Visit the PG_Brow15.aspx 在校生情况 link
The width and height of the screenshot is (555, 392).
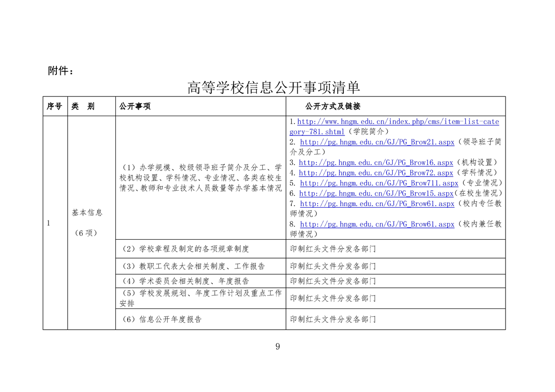pyautogui.click(x=376, y=193)
